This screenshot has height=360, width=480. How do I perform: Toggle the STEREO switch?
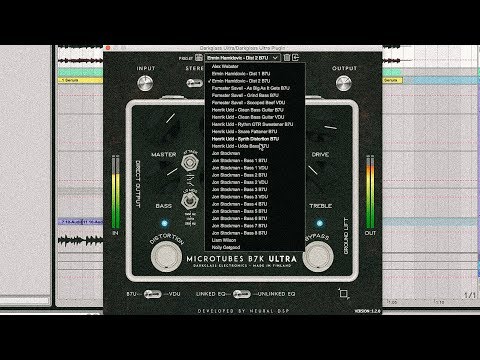click(x=194, y=83)
